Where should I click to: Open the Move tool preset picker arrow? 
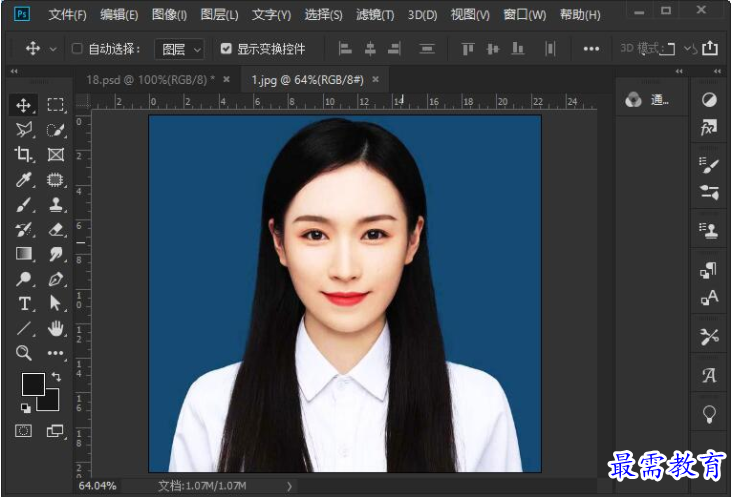pyautogui.click(x=53, y=49)
